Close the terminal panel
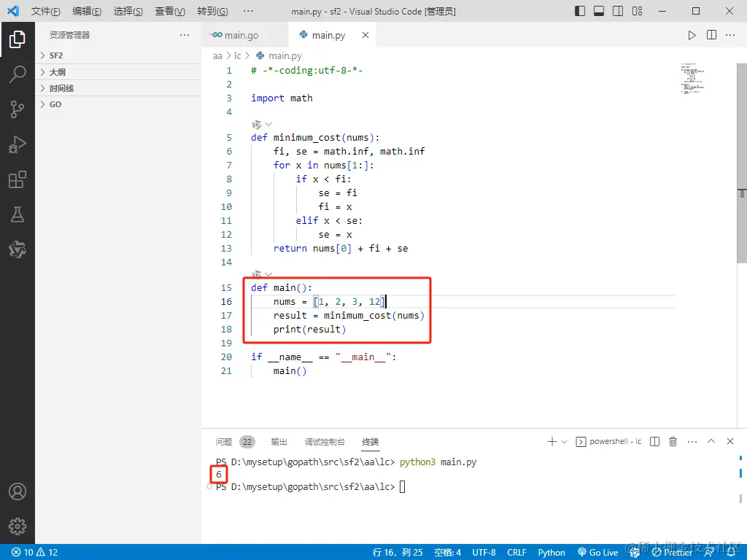 [729, 441]
